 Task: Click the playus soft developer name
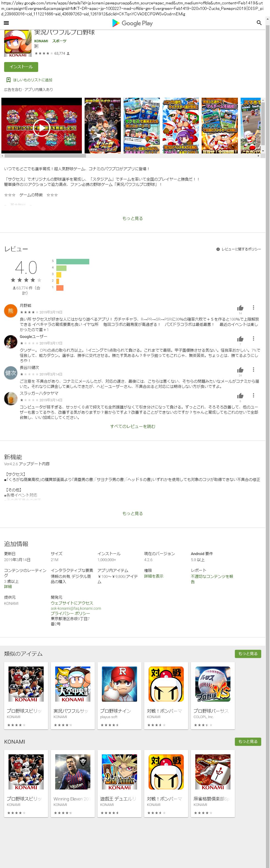pyautogui.click(x=108, y=717)
